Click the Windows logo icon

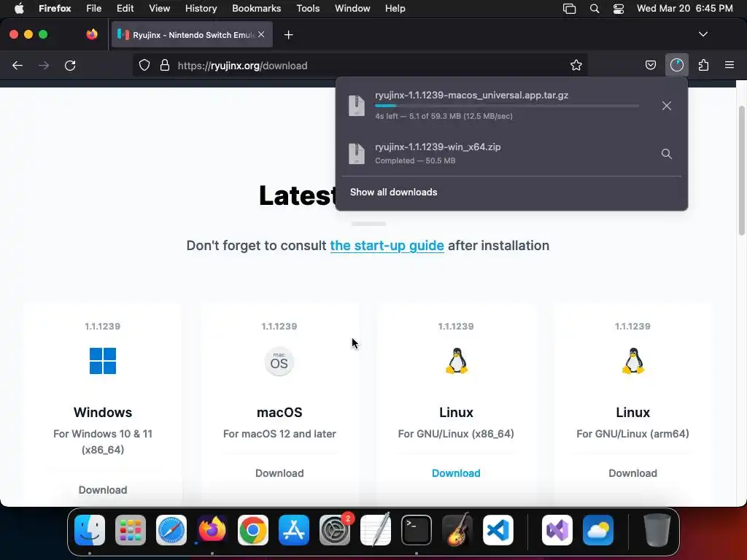(x=102, y=361)
